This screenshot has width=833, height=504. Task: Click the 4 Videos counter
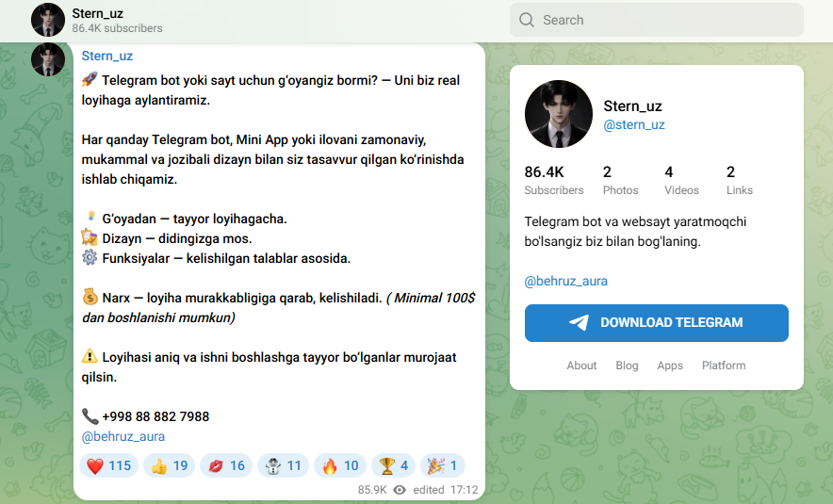681,181
